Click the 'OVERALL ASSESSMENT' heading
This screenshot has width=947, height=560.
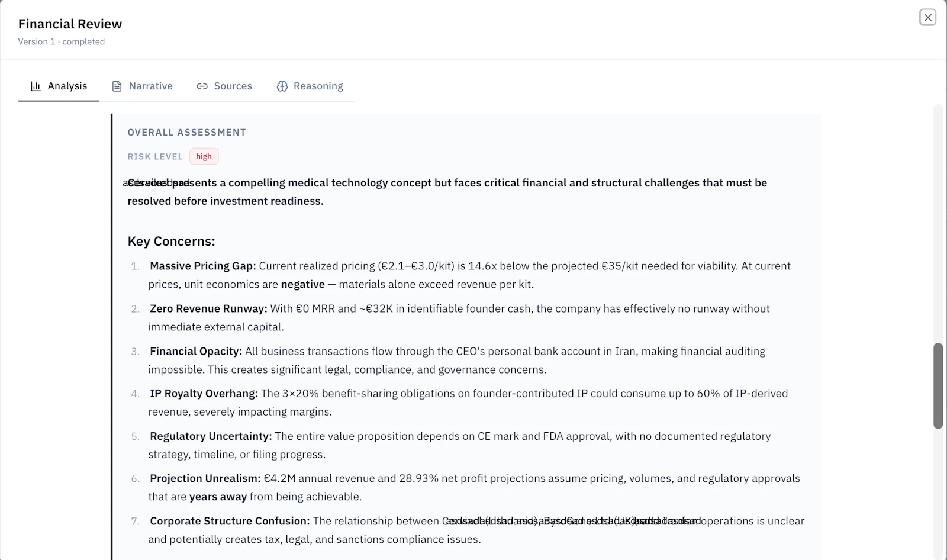coord(187,133)
